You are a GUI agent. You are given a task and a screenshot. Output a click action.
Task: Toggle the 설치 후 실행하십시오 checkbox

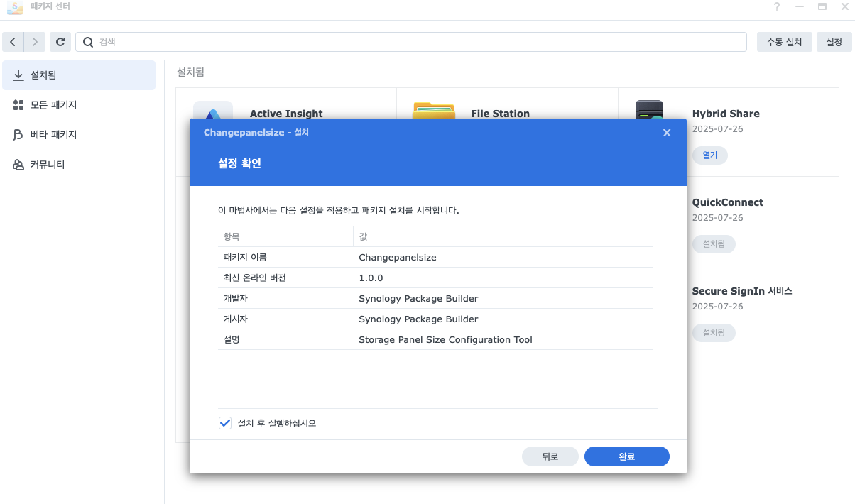(225, 423)
